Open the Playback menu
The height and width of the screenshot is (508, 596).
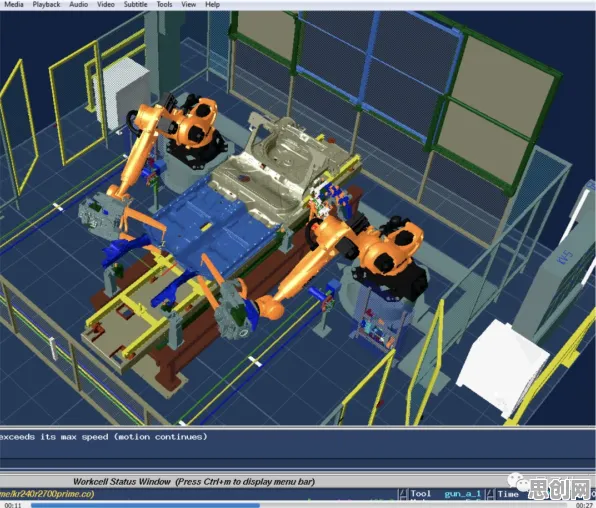(46, 5)
